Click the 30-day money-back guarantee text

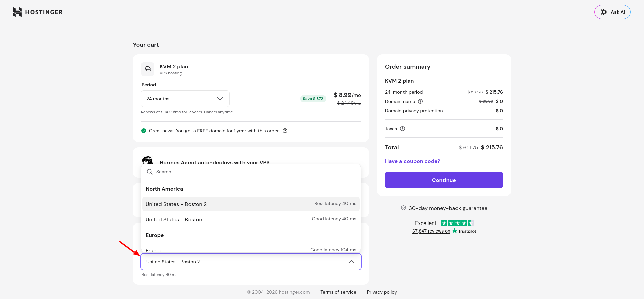[x=448, y=208]
